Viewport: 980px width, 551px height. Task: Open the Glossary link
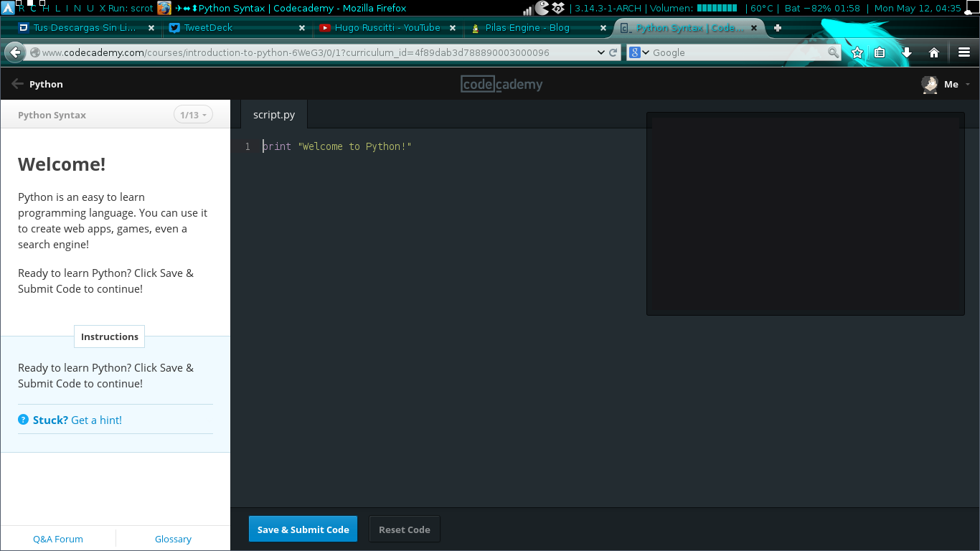[173, 539]
